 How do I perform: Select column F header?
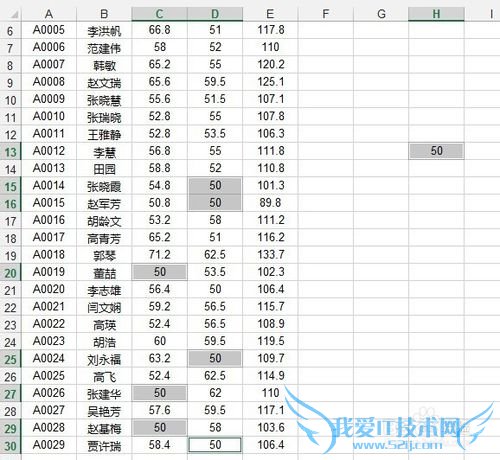click(326, 14)
